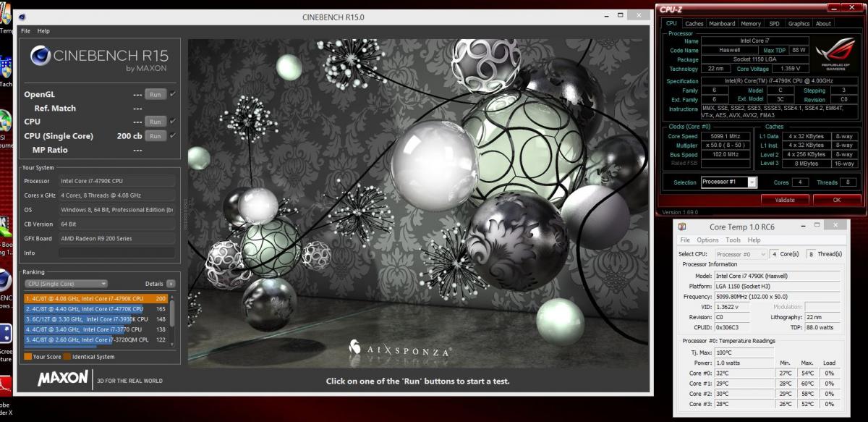Click the brown Identical System legend swatch

click(x=67, y=356)
